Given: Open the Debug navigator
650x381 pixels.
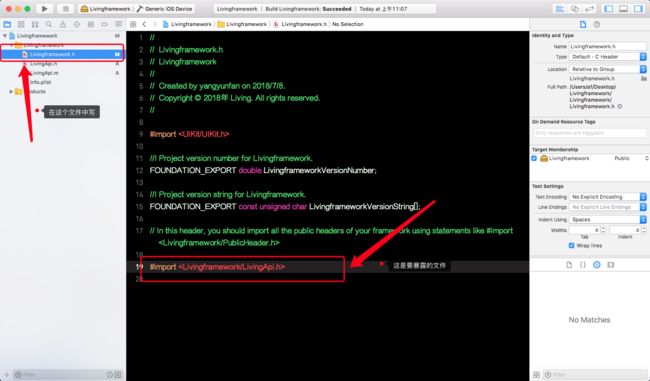Looking at the screenshot, I should (x=90, y=24).
